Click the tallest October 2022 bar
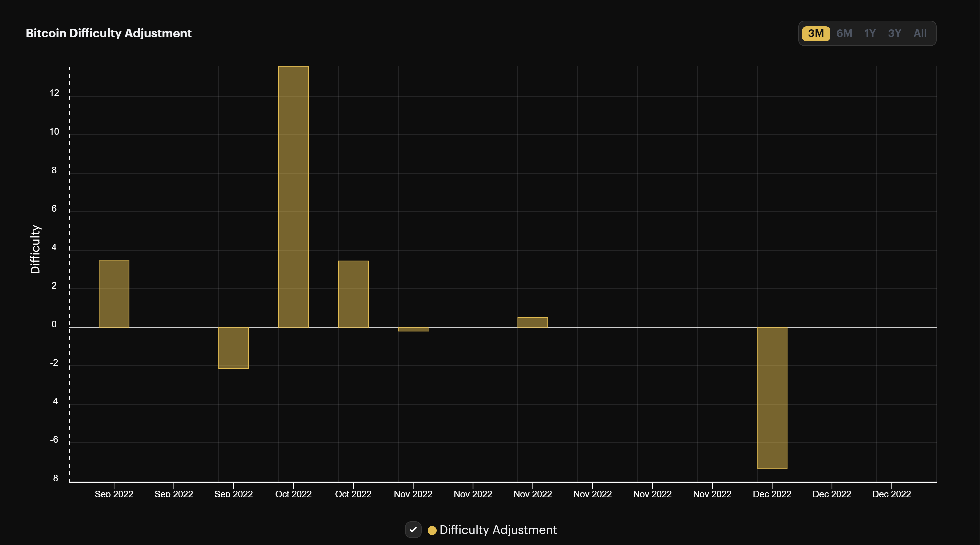 [x=293, y=197]
